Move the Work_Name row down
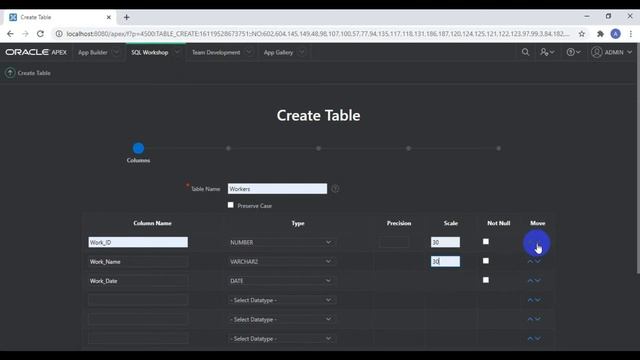Image resolution: width=640 pixels, height=360 pixels. click(538, 261)
